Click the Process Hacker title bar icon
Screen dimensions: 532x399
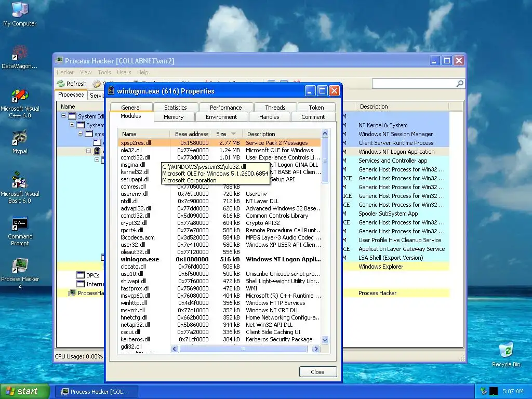click(59, 61)
